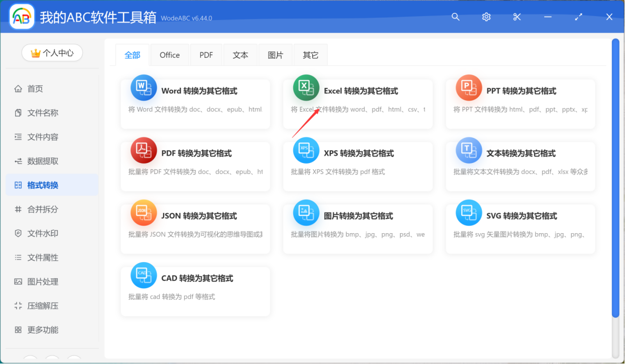Viewport: 625px width, 364px height.
Task: Click 文件水印 in the sidebar
Action: 42,233
